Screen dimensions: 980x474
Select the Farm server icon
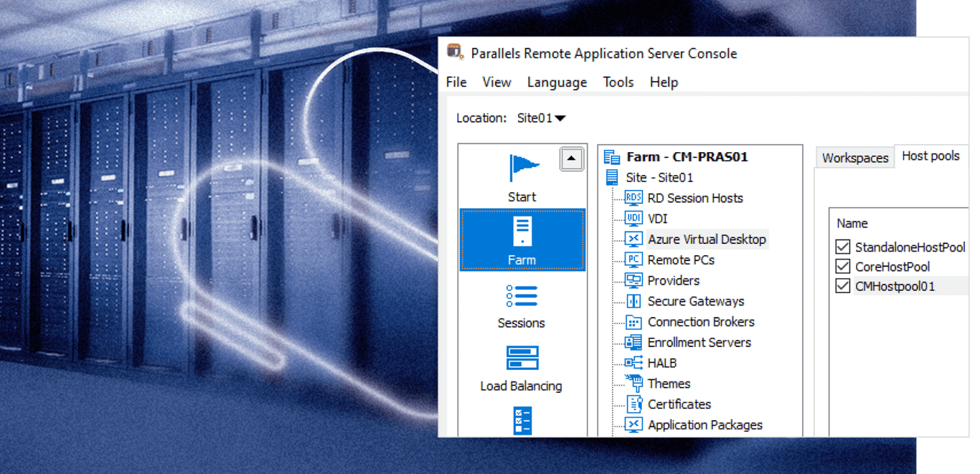coord(522,232)
